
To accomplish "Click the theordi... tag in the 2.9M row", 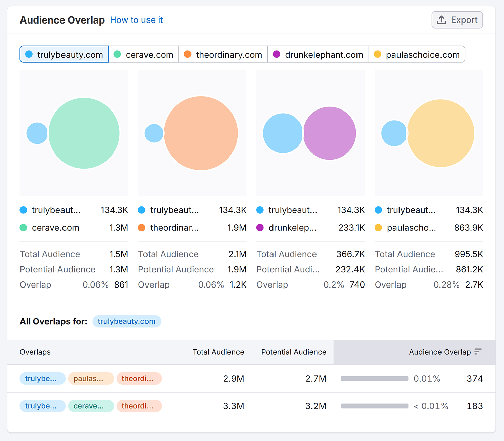I will (139, 379).
